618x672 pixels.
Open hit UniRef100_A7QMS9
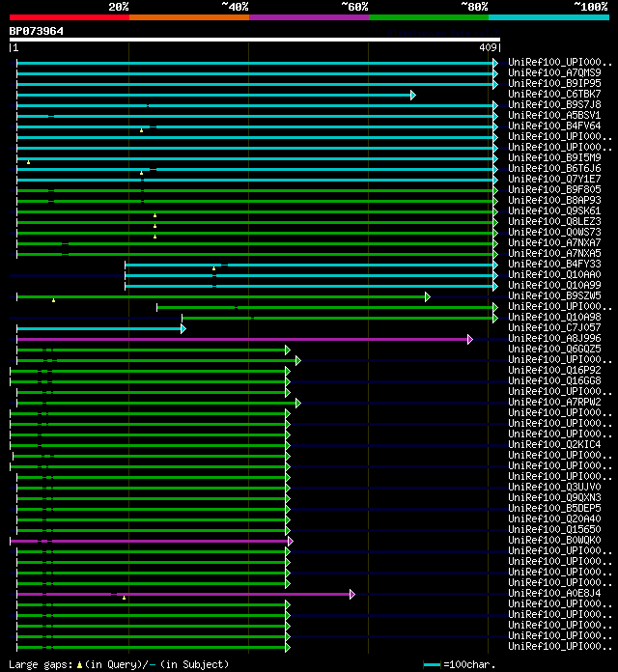(x=554, y=72)
